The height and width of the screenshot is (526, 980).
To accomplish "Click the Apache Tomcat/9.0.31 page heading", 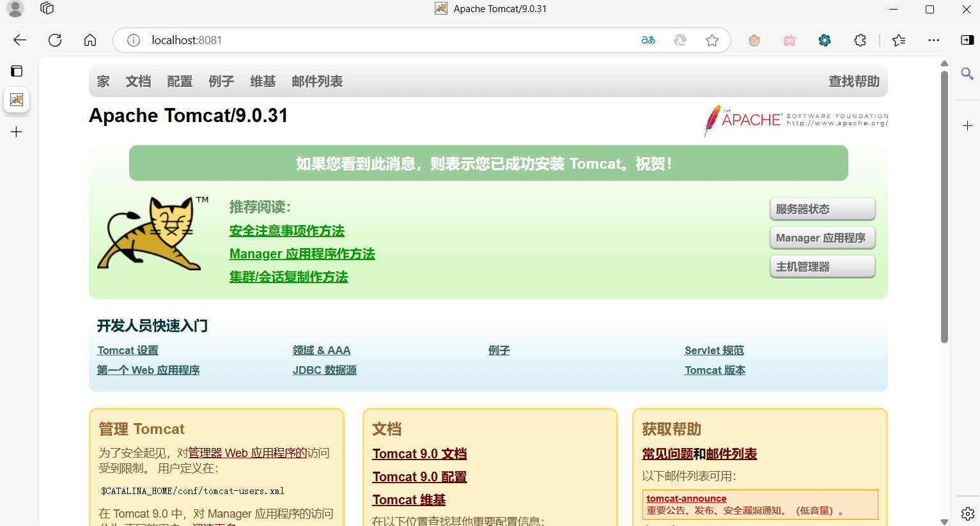I will pos(188,116).
